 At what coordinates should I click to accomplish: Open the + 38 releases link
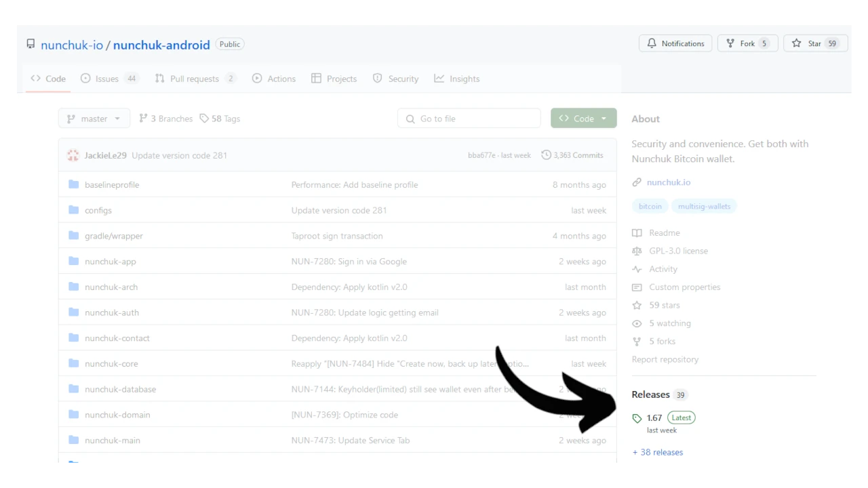[658, 452]
